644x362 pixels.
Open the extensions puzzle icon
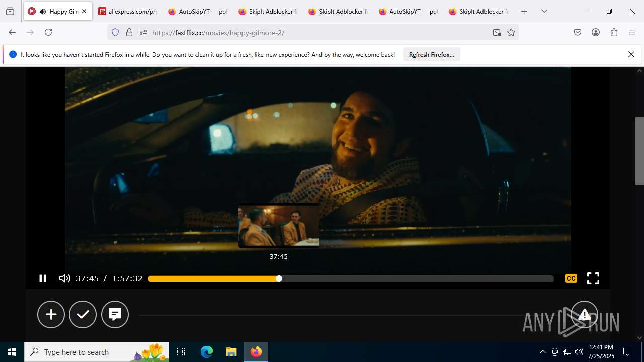[614, 32]
